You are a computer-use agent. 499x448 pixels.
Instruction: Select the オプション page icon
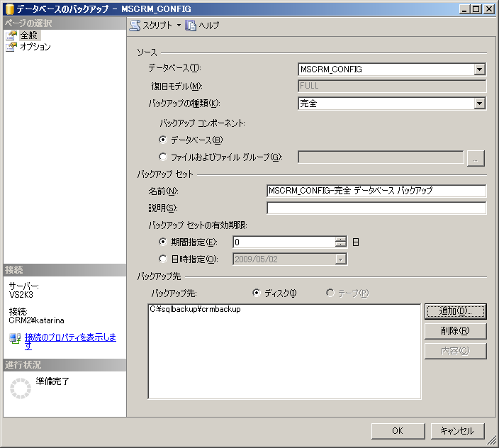11,47
